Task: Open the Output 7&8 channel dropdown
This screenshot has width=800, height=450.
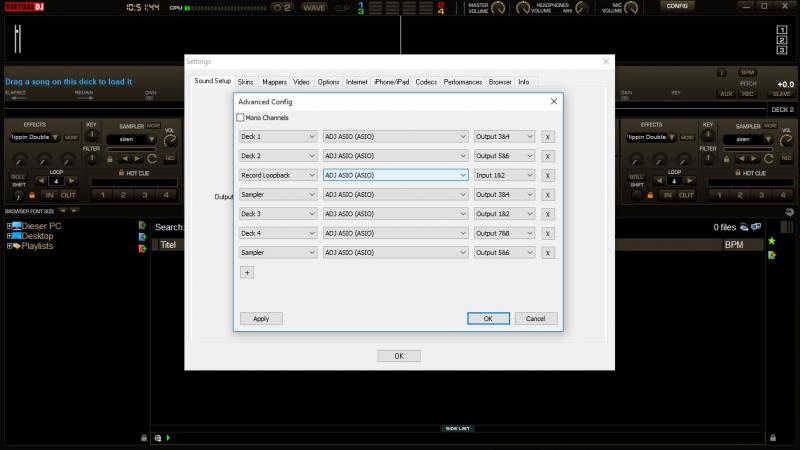Action: (x=504, y=234)
